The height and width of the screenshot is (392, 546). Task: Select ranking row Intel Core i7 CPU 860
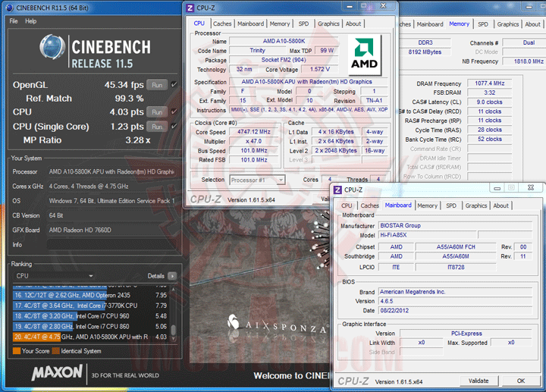point(91,327)
